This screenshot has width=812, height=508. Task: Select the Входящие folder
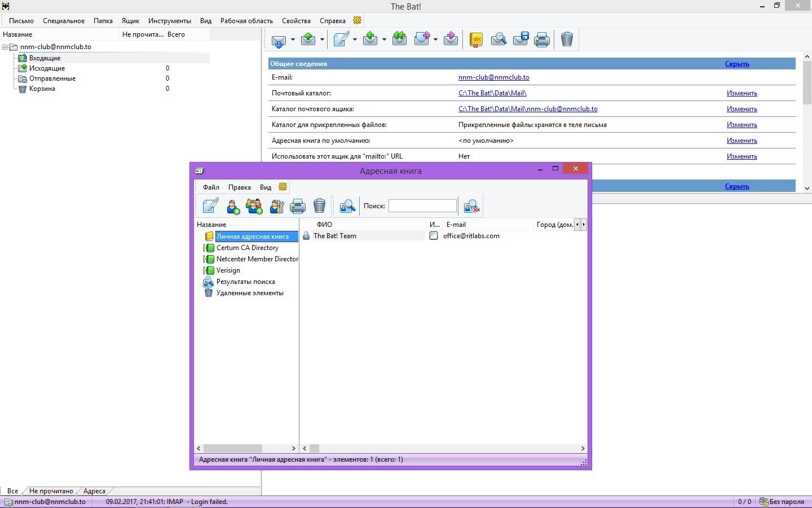point(45,58)
